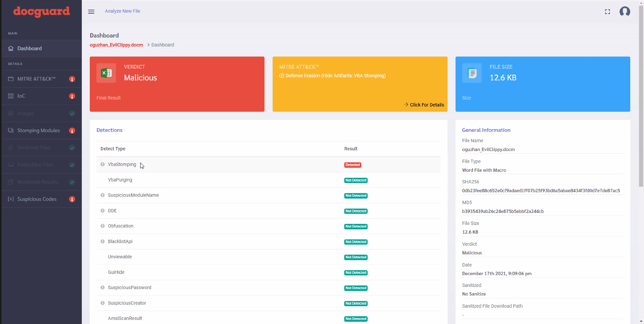Image resolution: width=644 pixels, height=324 pixels.
Task: Click the Analyze New File link
Action: click(122, 11)
